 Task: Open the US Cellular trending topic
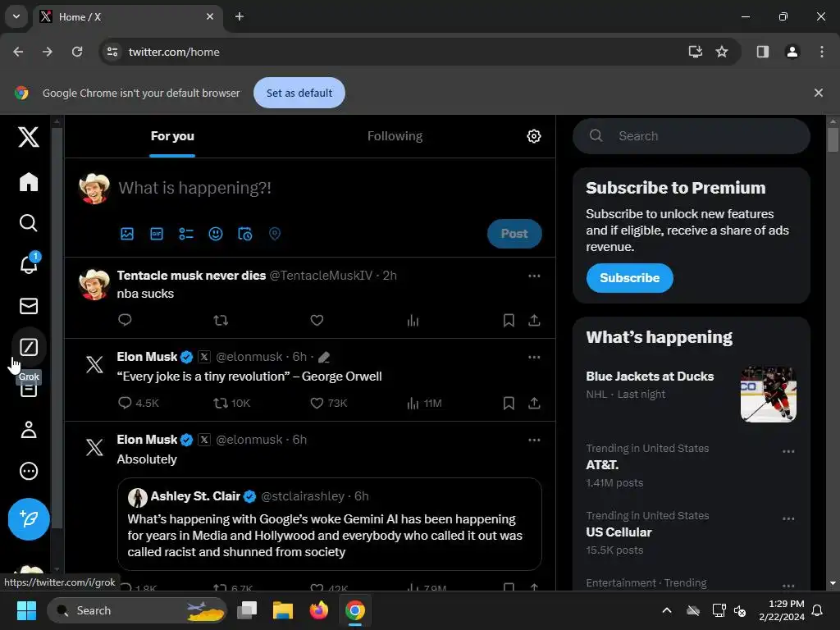(619, 532)
